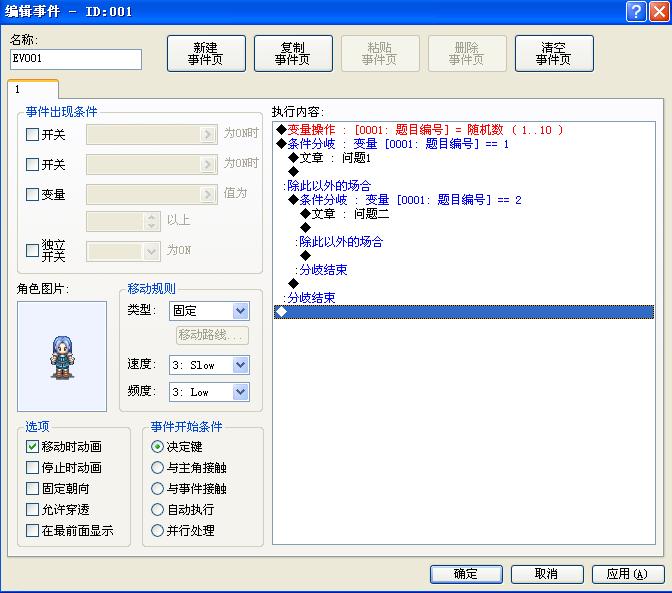The image size is (672, 593).
Task: Select the 自动执行 trigger radio button
Action: tap(157, 509)
